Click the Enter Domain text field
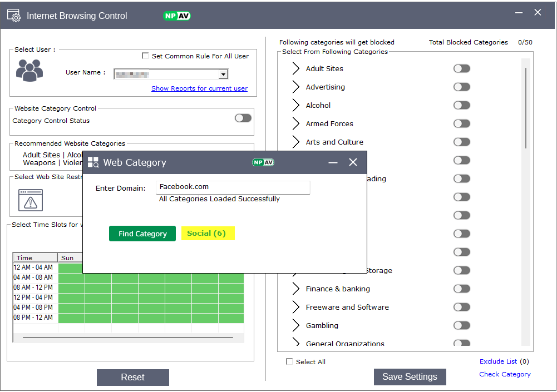The width and height of the screenshot is (557, 392). [233, 187]
